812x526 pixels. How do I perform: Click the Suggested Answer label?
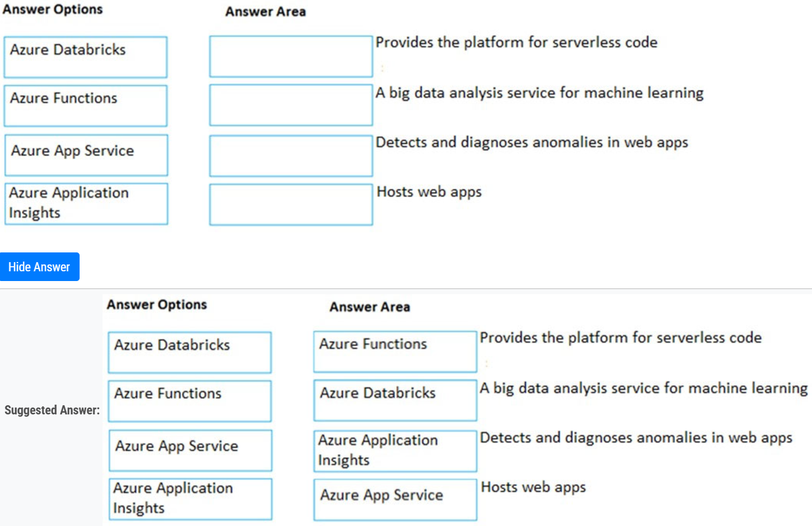point(52,410)
